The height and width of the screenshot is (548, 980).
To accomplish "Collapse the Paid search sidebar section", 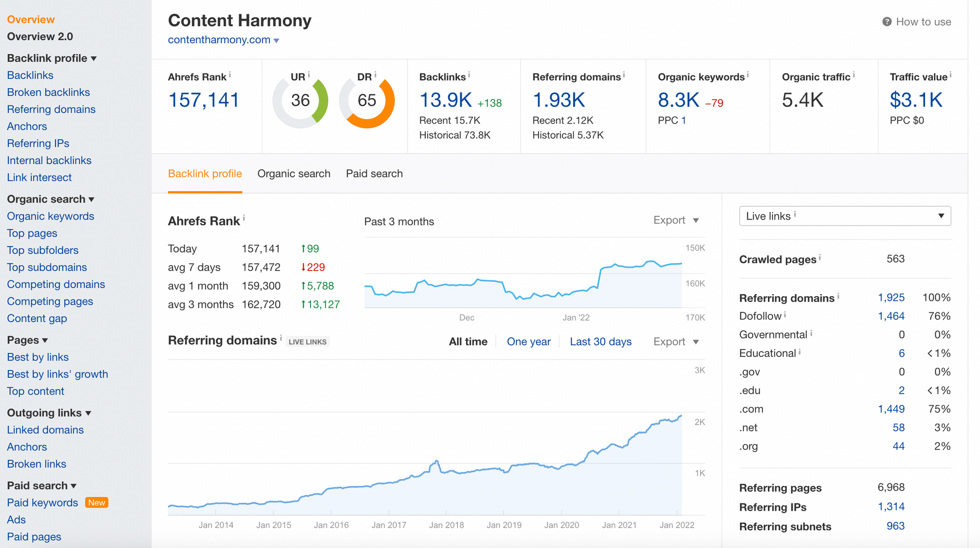I will tap(42, 486).
